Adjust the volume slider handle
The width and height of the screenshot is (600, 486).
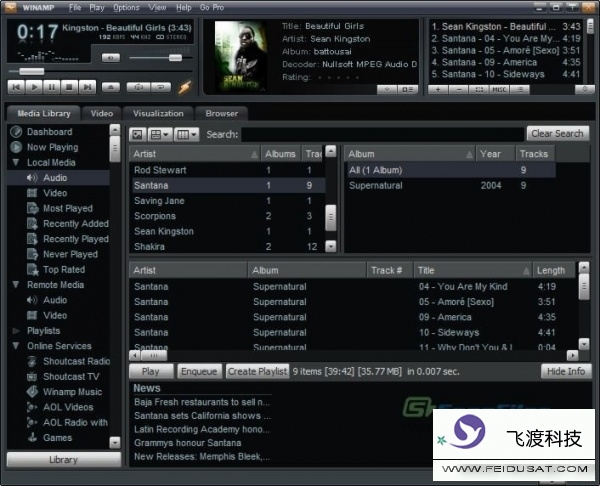click(175, 58)
